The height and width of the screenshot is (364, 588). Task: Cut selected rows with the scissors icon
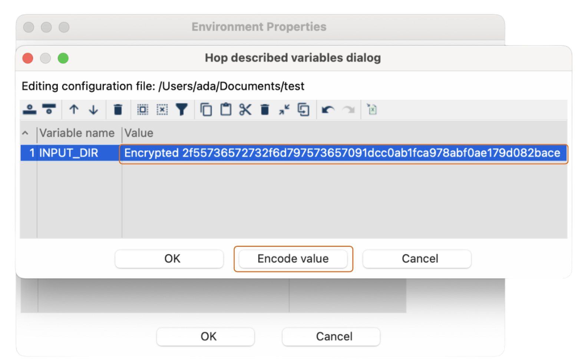(x=245, y=109)
